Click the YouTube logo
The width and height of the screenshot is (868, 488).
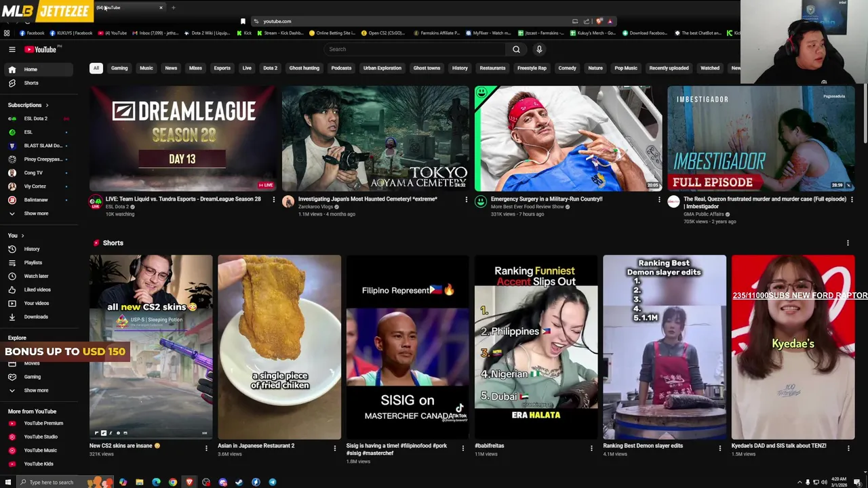point(41,49)
